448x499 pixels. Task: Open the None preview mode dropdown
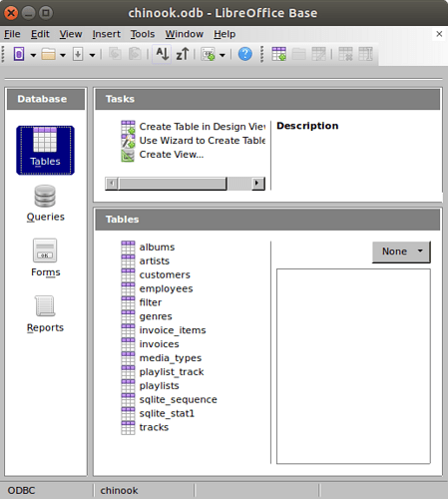(401, 251)
